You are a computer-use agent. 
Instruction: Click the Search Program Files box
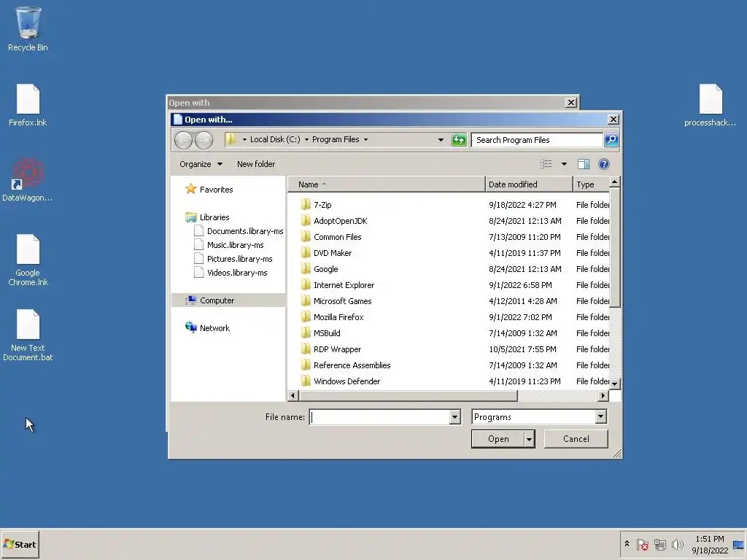pos(537,140)
